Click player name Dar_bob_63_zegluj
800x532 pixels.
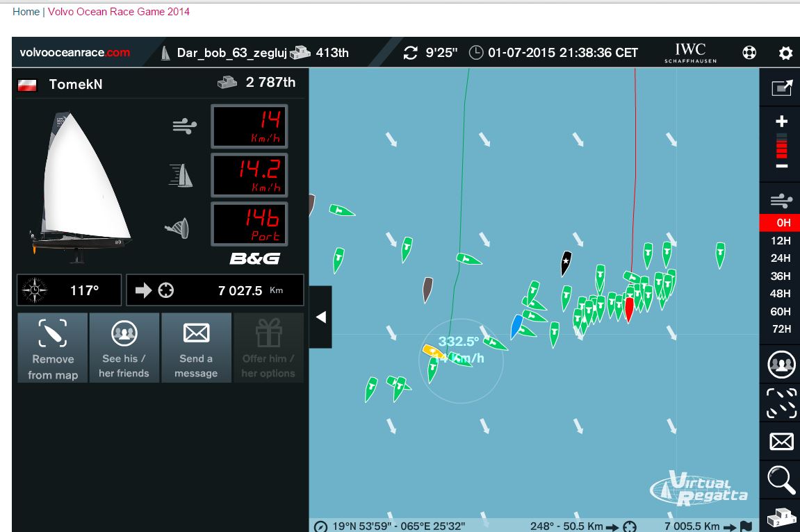click(x=231, y=53)
